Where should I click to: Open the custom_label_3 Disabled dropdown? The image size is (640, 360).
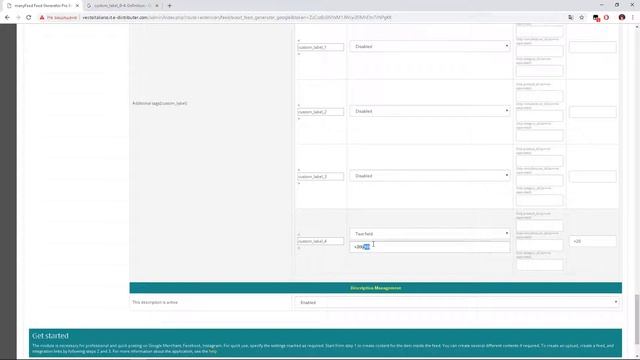pos(430,176)
